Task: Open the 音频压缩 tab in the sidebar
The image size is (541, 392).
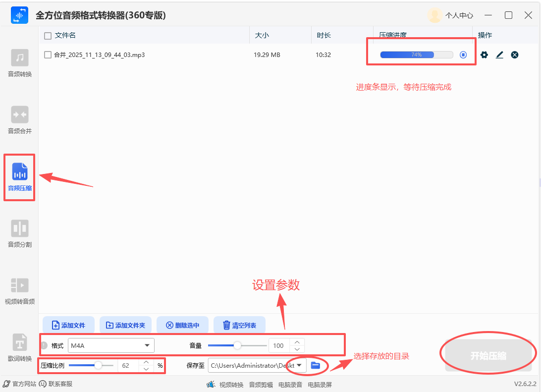Action: point(20,176)
